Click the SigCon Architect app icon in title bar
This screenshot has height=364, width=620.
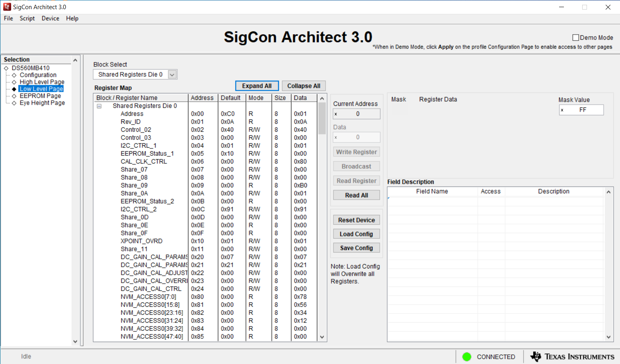click(x=7, y=7)
